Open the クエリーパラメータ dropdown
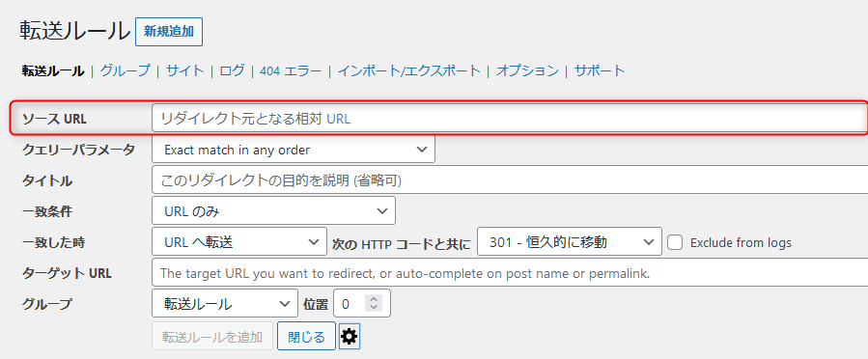This screenshot has width=868, height=359. click(294, 150)
